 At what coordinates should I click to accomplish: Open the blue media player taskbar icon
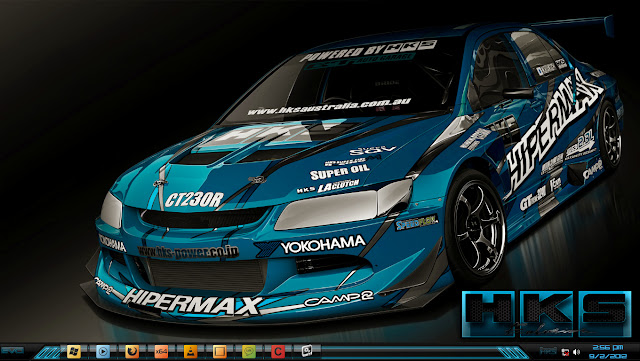(x=102, y=351)
